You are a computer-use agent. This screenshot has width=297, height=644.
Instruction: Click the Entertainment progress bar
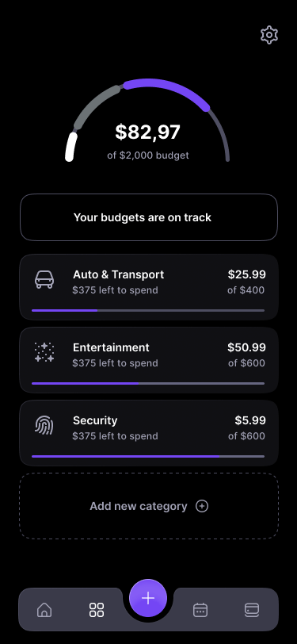pyautogui.click(x=148, y=384)
